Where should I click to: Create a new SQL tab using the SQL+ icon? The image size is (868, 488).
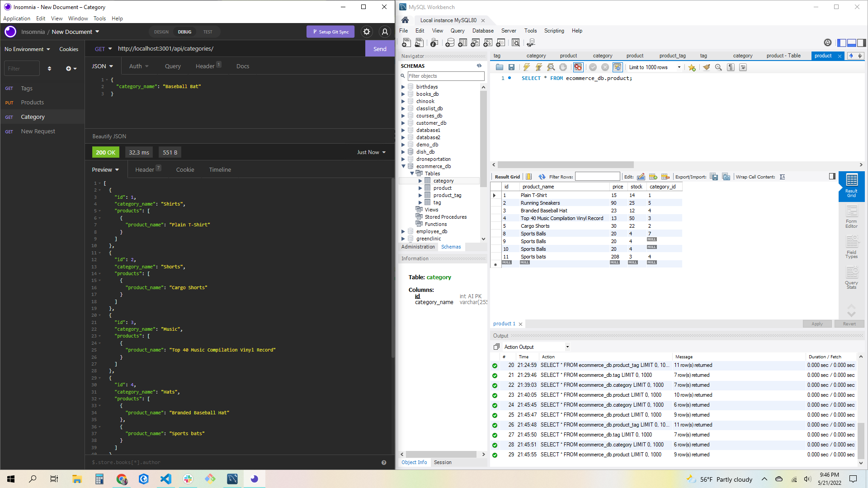click(x=407, y=42)
